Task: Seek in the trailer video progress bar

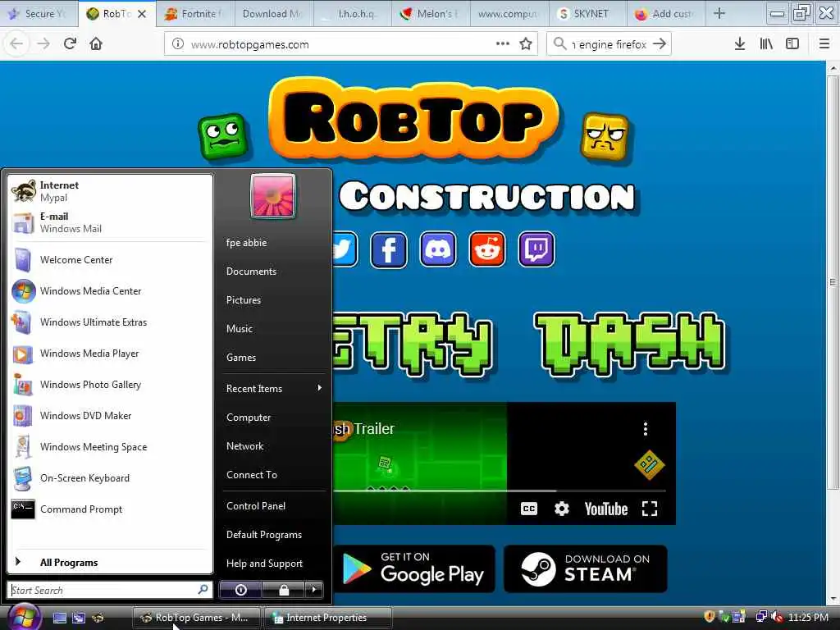Action: pyautogui.click(x=500, y=491)
